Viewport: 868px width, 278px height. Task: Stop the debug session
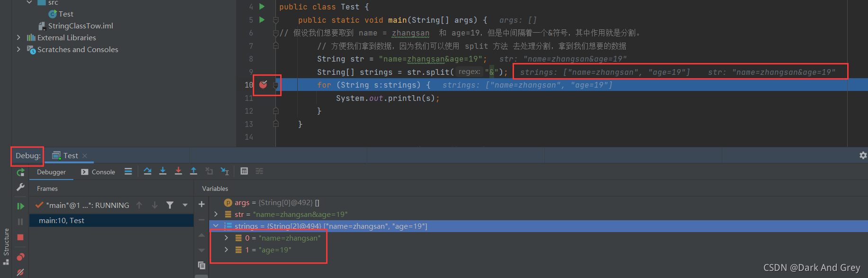point(20,237)
